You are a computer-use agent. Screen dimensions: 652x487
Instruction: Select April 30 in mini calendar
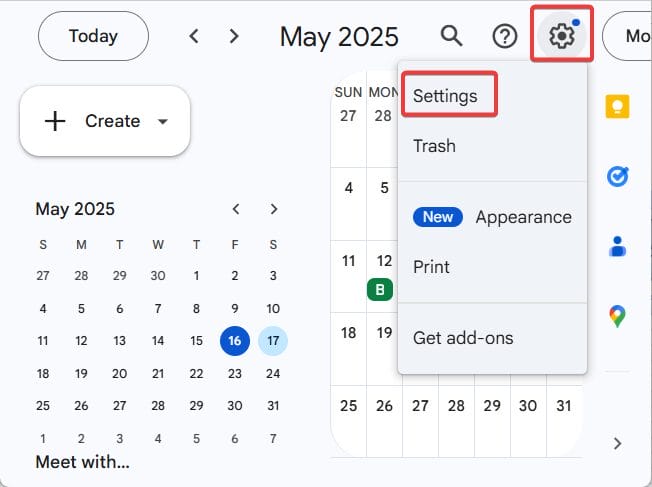158,276
